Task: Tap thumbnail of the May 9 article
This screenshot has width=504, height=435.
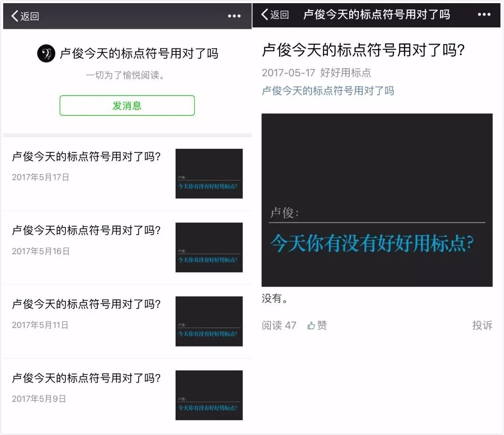Action: pos(209,395)
